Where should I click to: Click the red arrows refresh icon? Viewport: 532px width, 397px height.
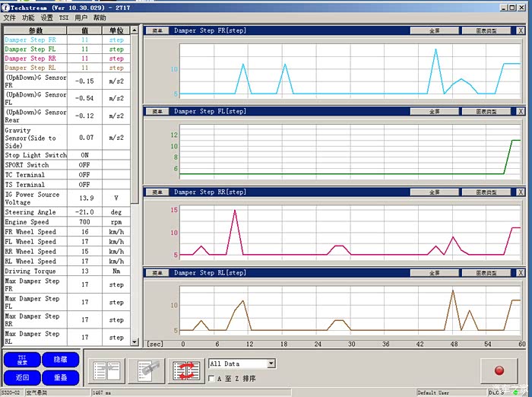[x=185, y=370]
